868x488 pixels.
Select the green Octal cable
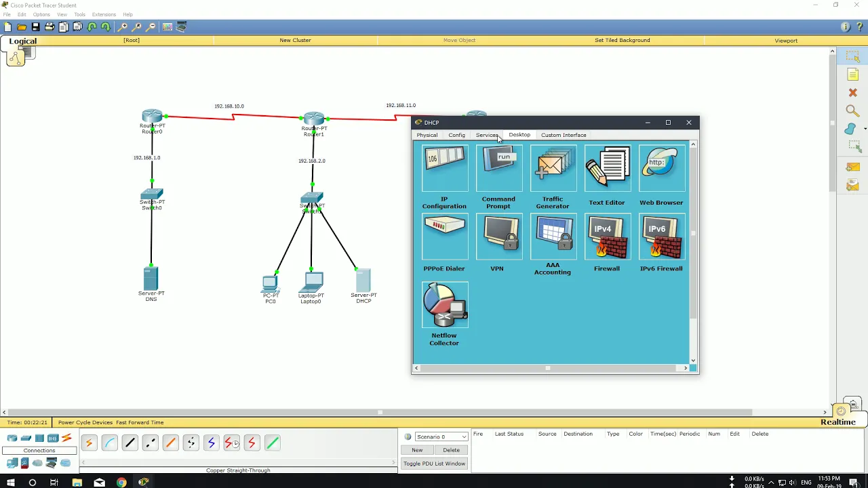point(272,443)
